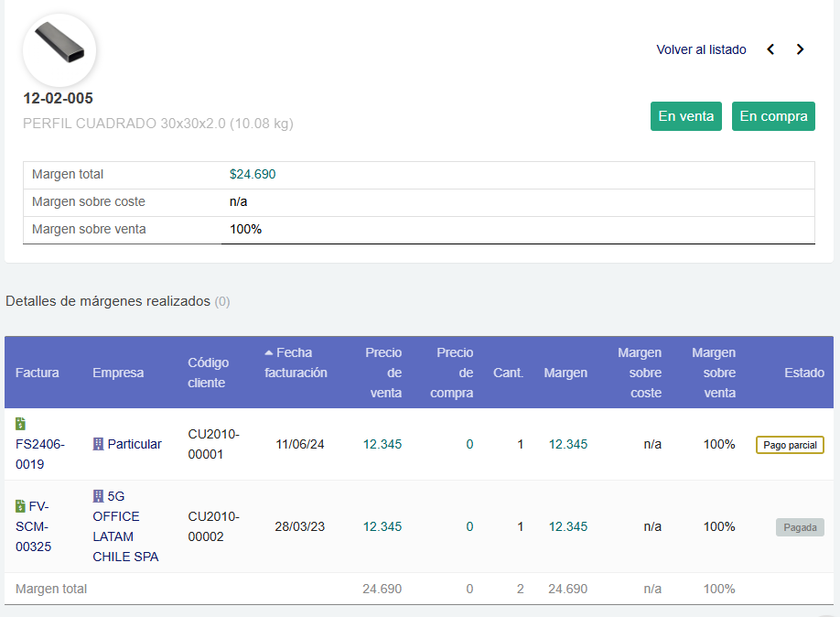Sort by Empresa column header
This screenshot has height=617, width=840.
pos(118,373)
